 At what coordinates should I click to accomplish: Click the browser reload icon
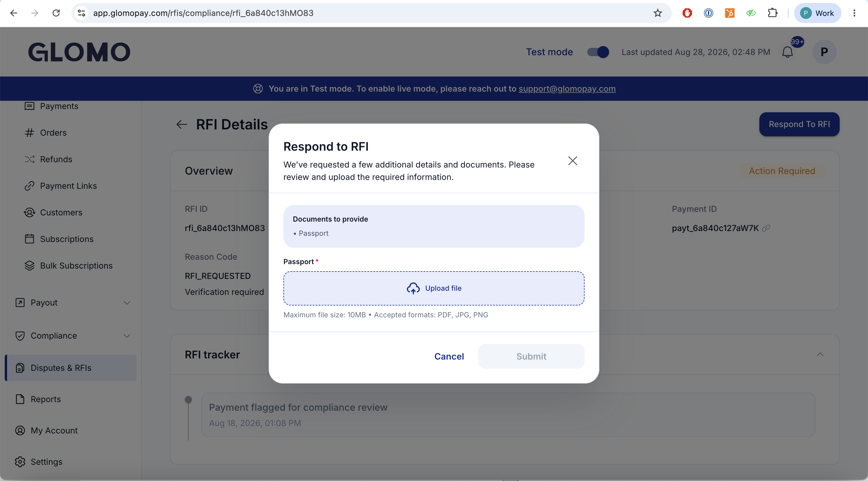[x=56, y=13]
